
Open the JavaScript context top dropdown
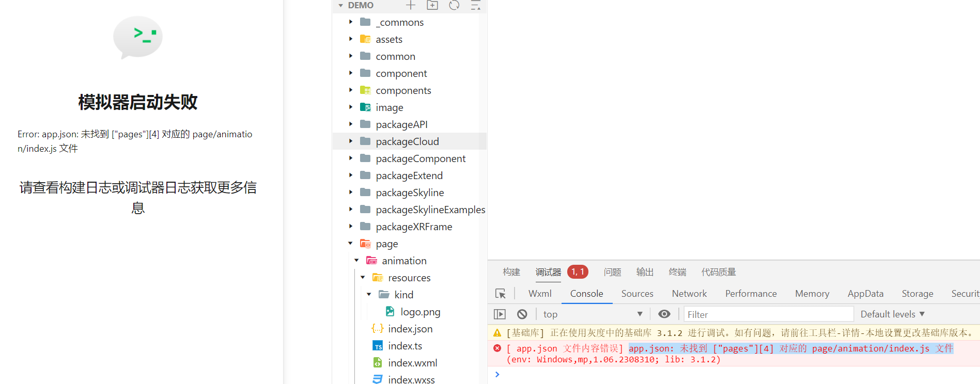click(593, 314)
